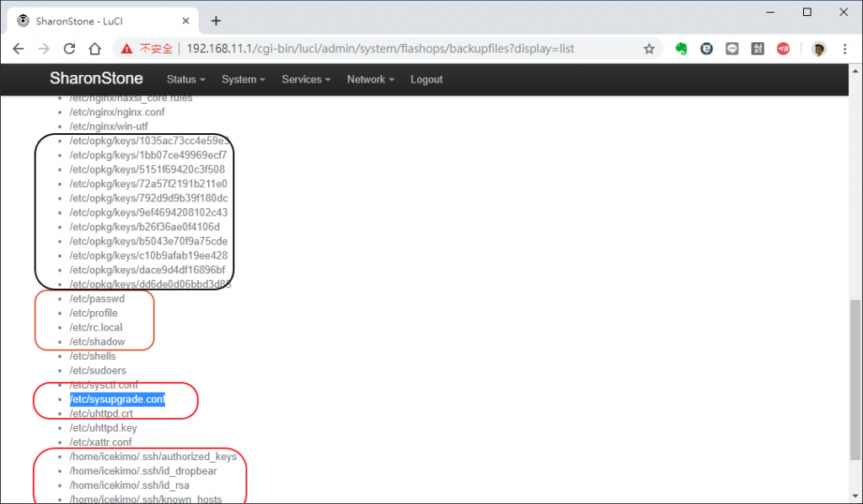Click the not-secure warning triangle icon

(126, 49)
